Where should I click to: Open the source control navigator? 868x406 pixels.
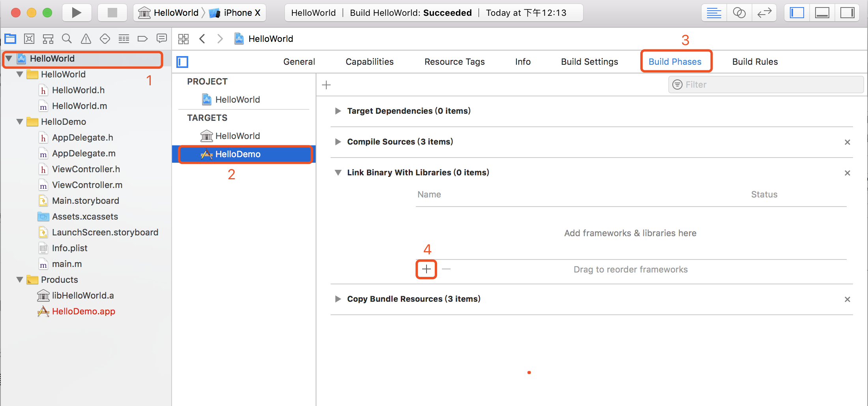[29, 39]
